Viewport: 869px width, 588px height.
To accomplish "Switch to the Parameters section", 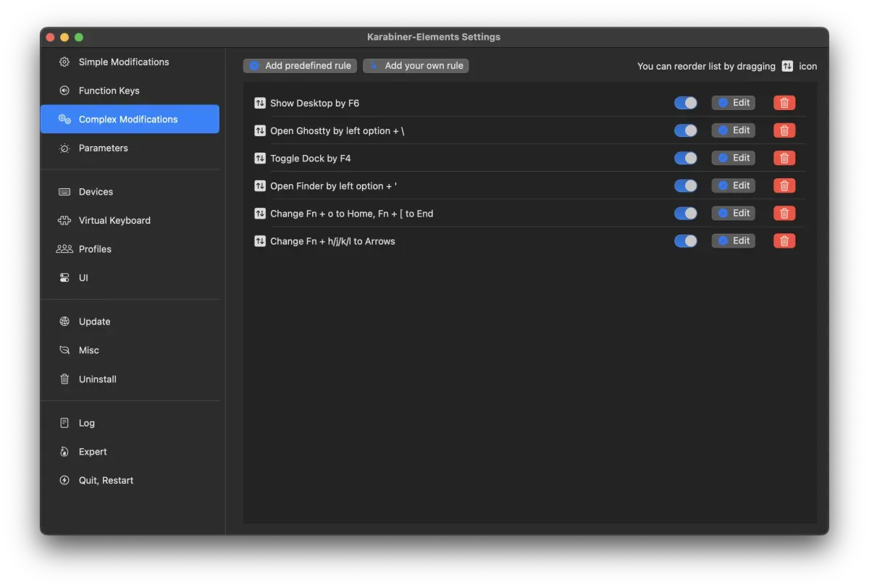I will coord(103,148).
